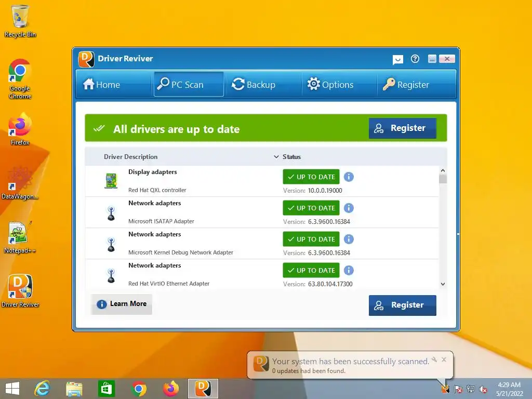Viewport: 532px width, 399px height.
Task: Click the UP TO DATE badge for QXL controller
Action: (x=311, y=177)
